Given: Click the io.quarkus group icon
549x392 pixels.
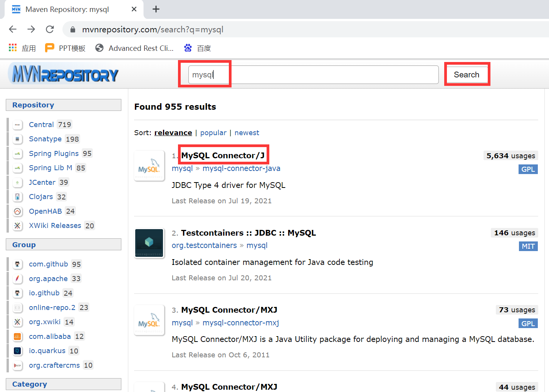Looking at the screenshot, I should pos(17,351).
